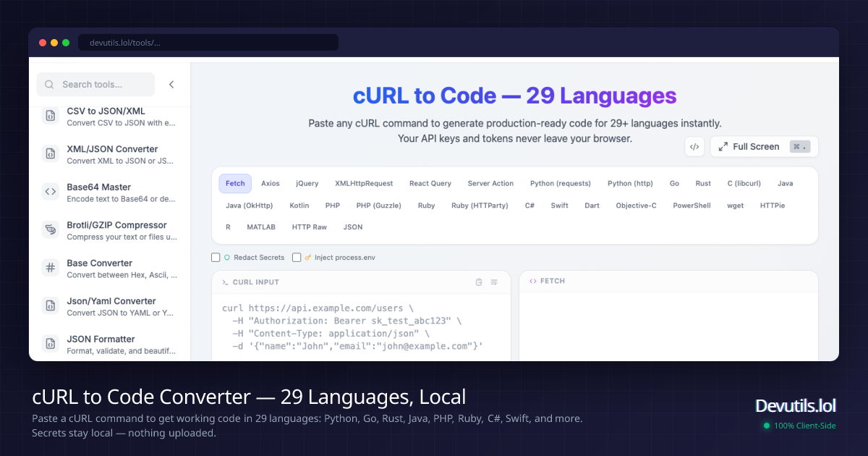Screen dimensions: 868x456
Task: Open Full Screen mode
Action: point(764,147)
